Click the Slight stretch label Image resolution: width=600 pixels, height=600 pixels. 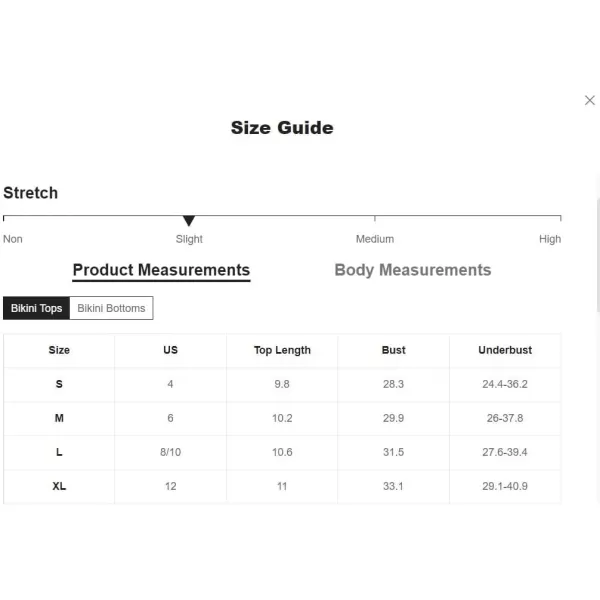point(189,239)
